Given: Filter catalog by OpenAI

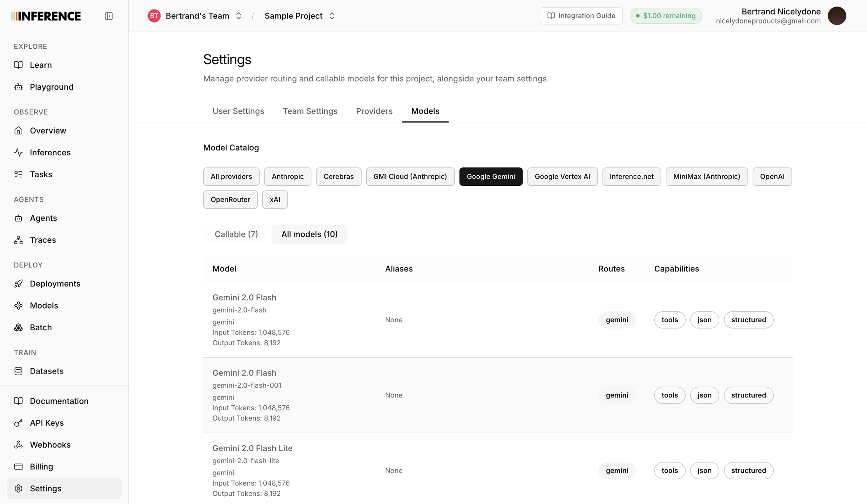Looking at the screenshot, I should (x=772, y=176).
